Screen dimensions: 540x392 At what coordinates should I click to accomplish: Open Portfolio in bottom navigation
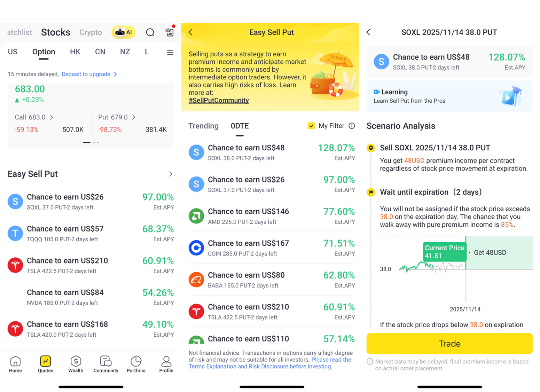[x=136, y=364]
